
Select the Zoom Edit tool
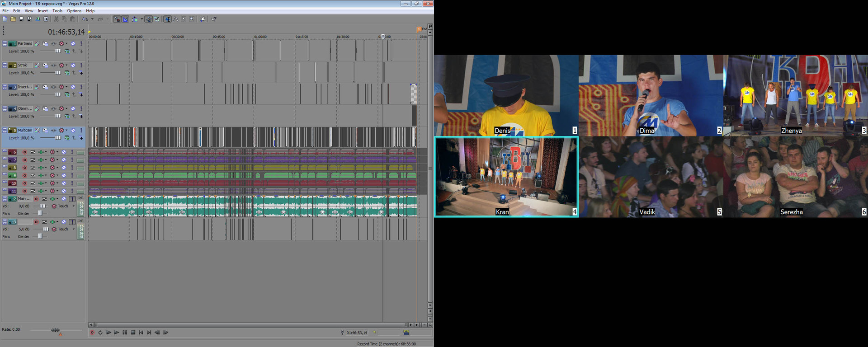[x=192, y=19]
